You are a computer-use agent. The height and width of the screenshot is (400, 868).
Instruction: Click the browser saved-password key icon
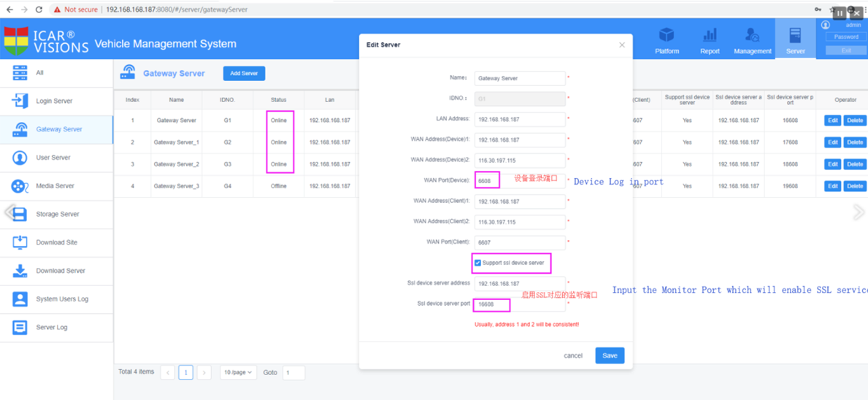tap(818, 9)
